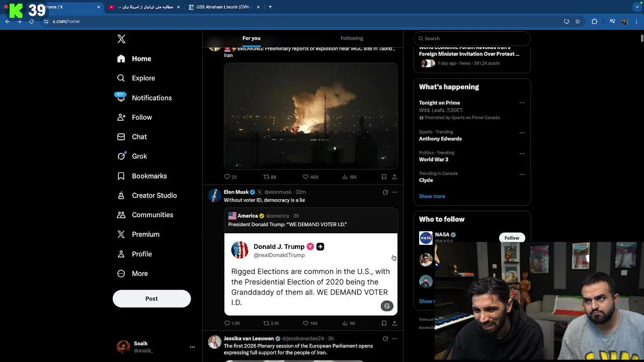Open options for Clyde trend

click(x=522, y=174)
